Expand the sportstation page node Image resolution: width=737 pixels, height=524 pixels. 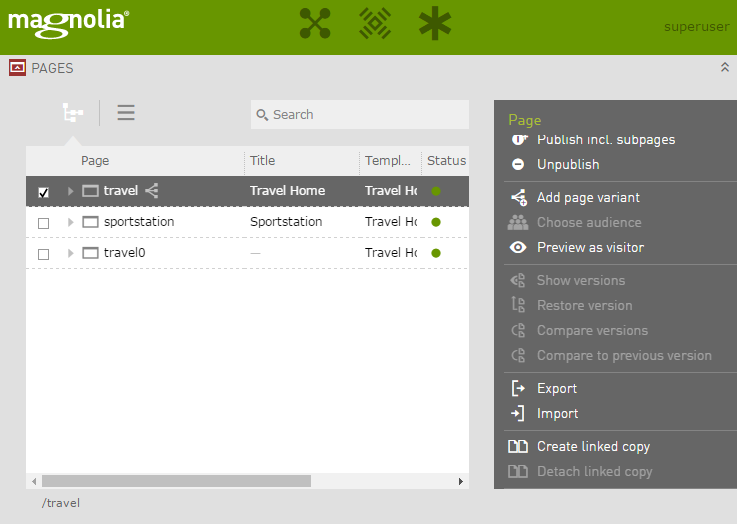(x=71, y=222)
